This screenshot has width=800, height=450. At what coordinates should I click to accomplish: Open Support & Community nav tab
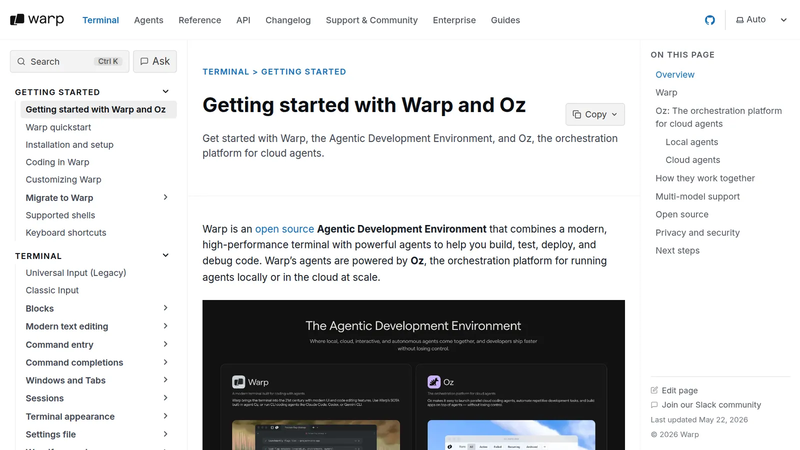[x=371, y=20]
